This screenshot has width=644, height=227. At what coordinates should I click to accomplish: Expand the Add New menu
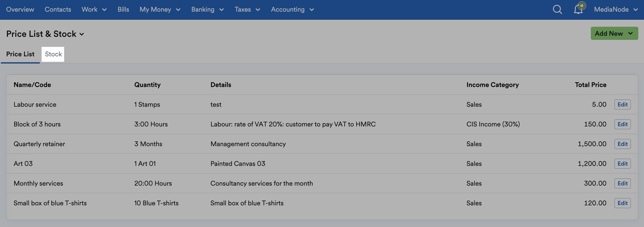pos(614,33)
